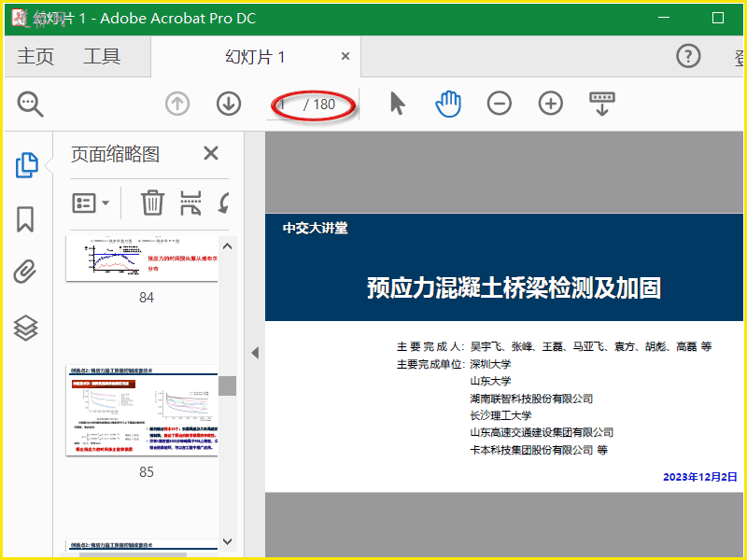Click the 主要完成人 author names line
The image size is (747, 560).
[554, 346]
